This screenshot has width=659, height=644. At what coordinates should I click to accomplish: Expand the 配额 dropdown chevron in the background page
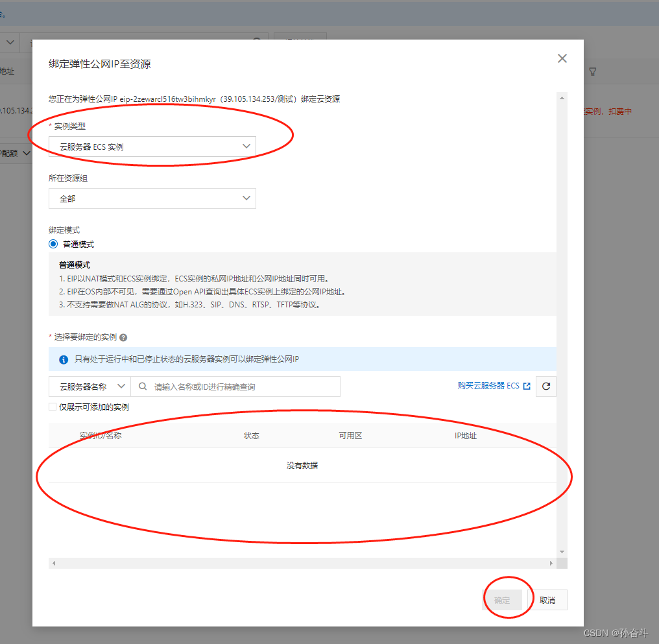27,153
